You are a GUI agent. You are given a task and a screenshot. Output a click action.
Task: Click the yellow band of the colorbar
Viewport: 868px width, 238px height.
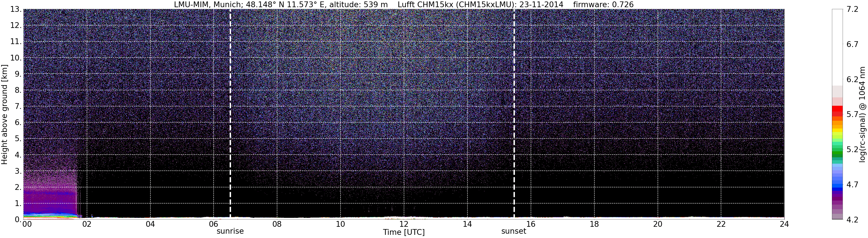pyautogui.click(x=837, y=130)
